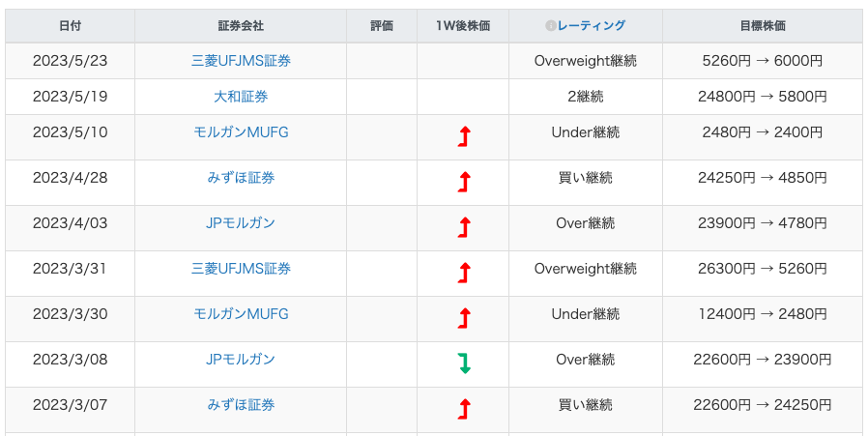Click red up arrow in 2023/4/28 row
Screen dimensions: 868x436
point(464,182)
